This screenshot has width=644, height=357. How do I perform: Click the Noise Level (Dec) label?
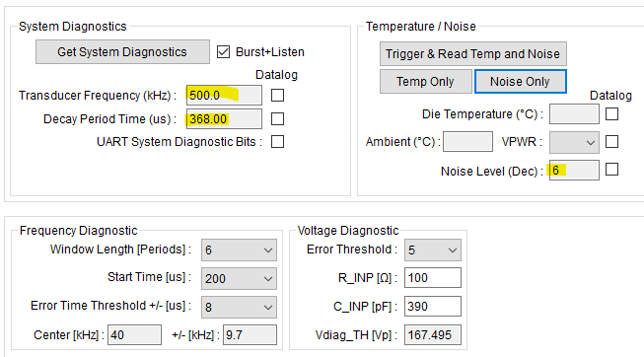[x=492, y=172]
